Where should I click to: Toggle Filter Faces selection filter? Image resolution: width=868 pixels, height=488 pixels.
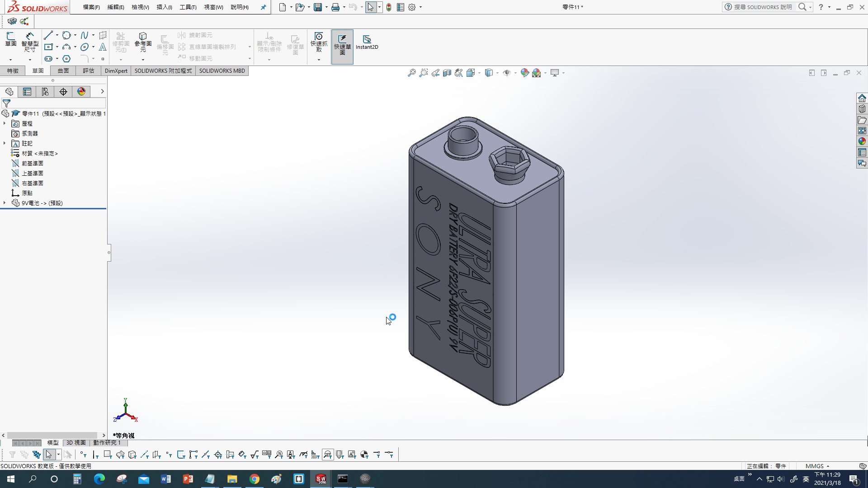[x=108, y=455]
